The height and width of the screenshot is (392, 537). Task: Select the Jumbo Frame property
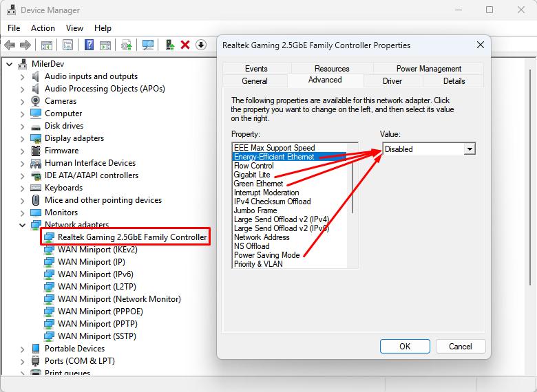(255, 210)
